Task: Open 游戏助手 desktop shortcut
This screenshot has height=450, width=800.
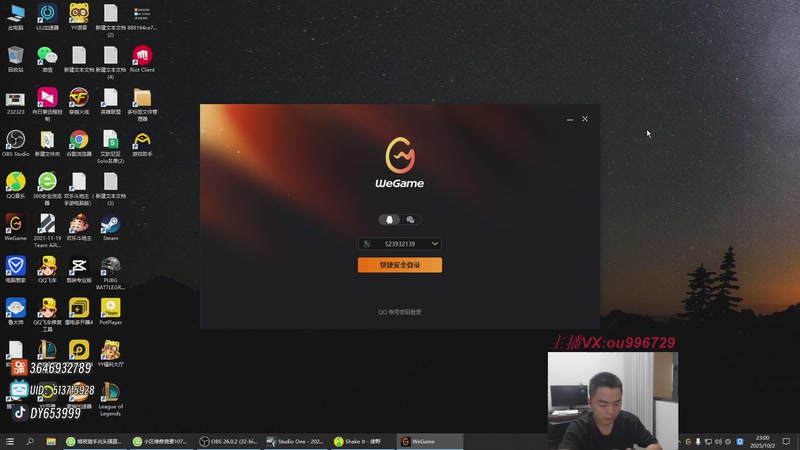Action: click(x=142, y=143)
